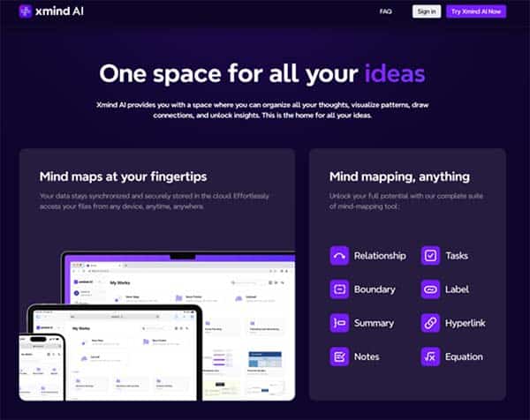This screenshot has width=530, height=420.
Task: Click the Relationship feature icon
Action: [x=339, y=256]
